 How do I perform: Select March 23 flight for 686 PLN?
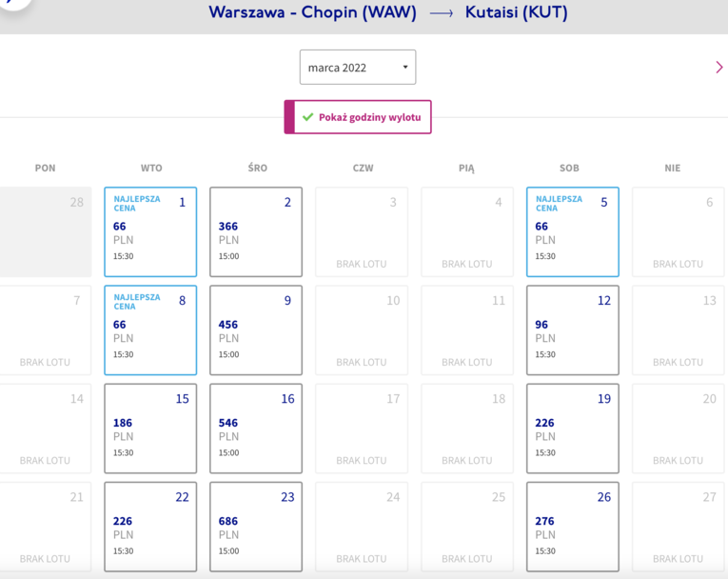click(x=256, y=527)
